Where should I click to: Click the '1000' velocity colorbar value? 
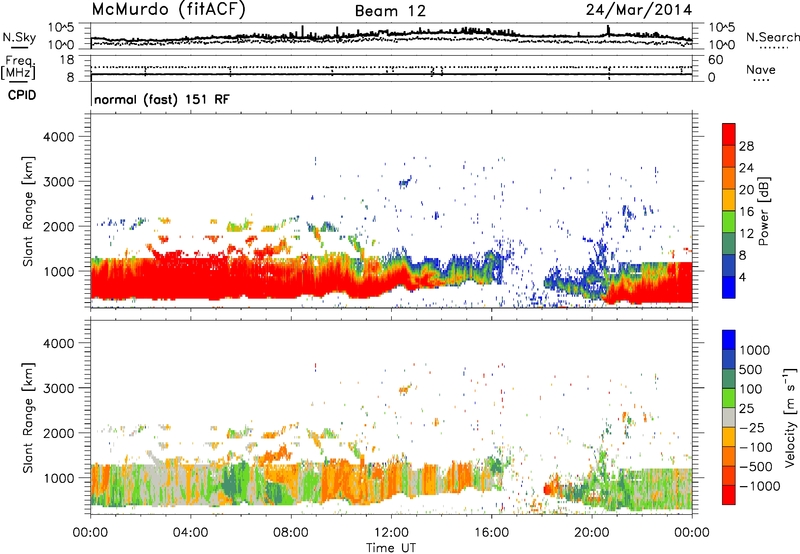[x=755, y=350]
